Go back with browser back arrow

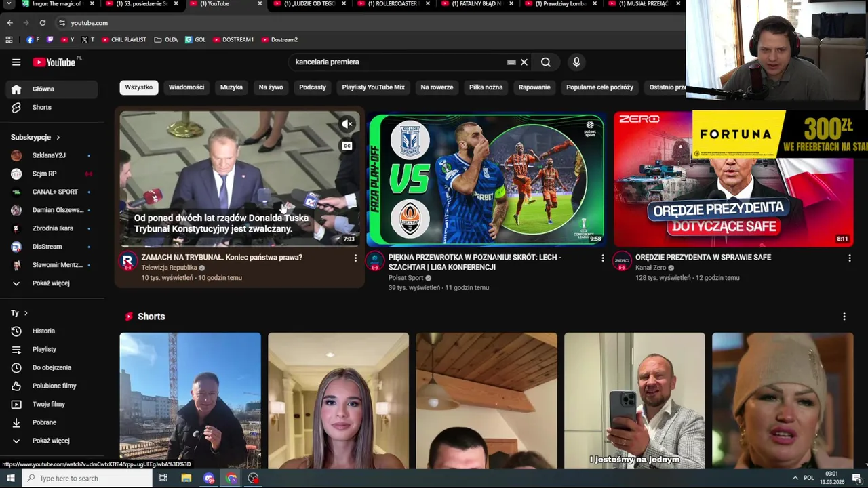[x=10, y=23]
